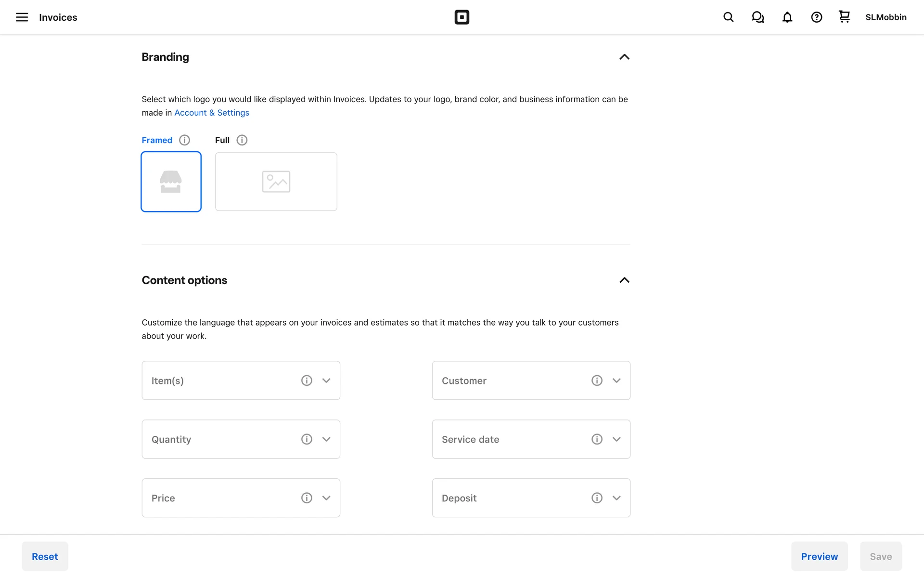Select the Framed logo option
This screenshot has height=578, width=924.
coord(171,182)
